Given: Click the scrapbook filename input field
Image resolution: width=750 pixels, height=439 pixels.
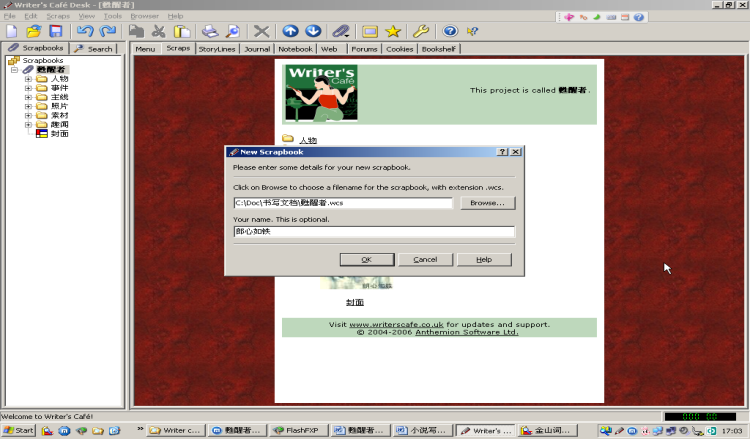Looking at the screenshot, I should pyautogui.click(x=343, y=203).
